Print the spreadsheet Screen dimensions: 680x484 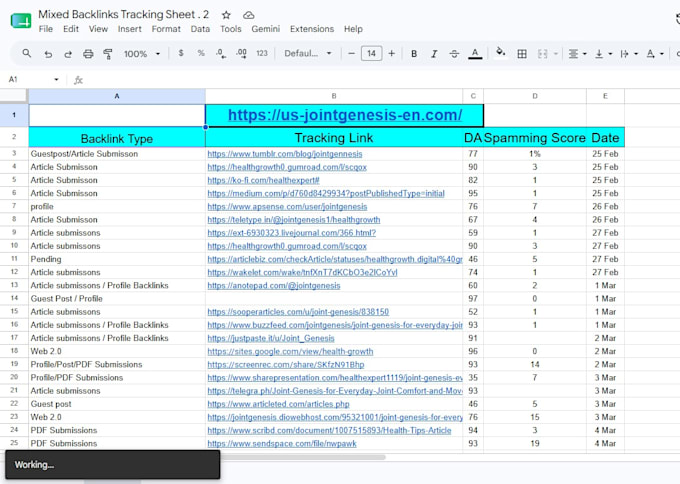click(x=88, y=54)
